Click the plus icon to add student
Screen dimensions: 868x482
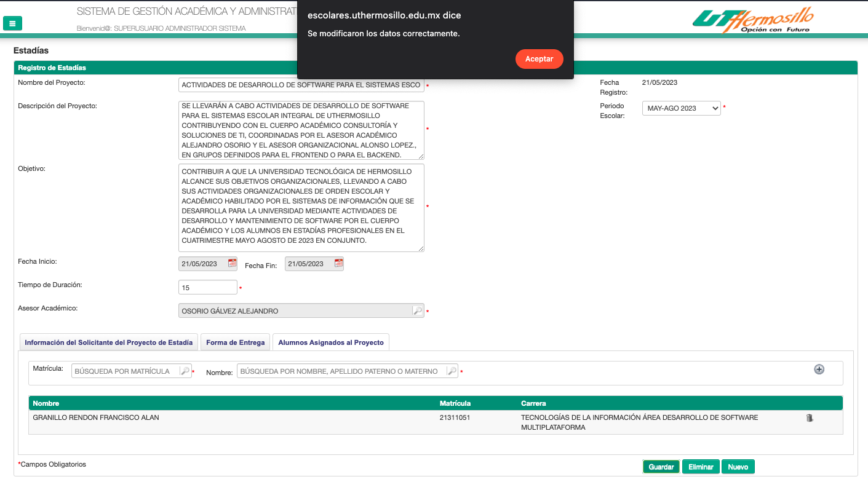tap(819, 369)
